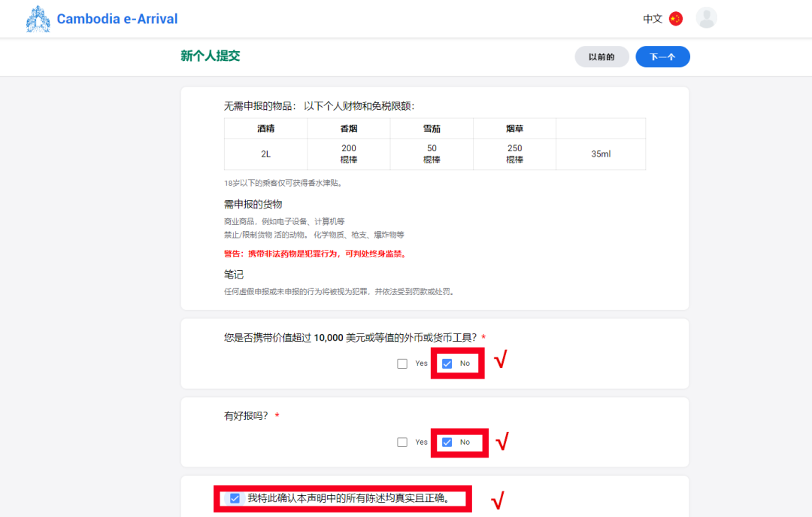Select the 香烟 table column header
Viewport: 812px width, 517px height.
click(x=349, y=129)
